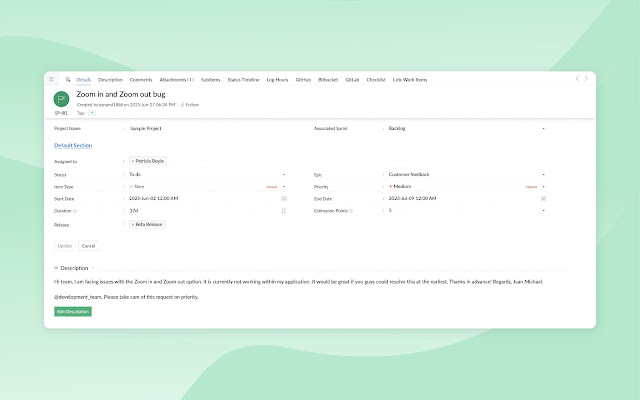Open the Attachments (1) tab
The height and width of the screenshot is (400, 640).
pyautogui.click(x=177, y=80)
